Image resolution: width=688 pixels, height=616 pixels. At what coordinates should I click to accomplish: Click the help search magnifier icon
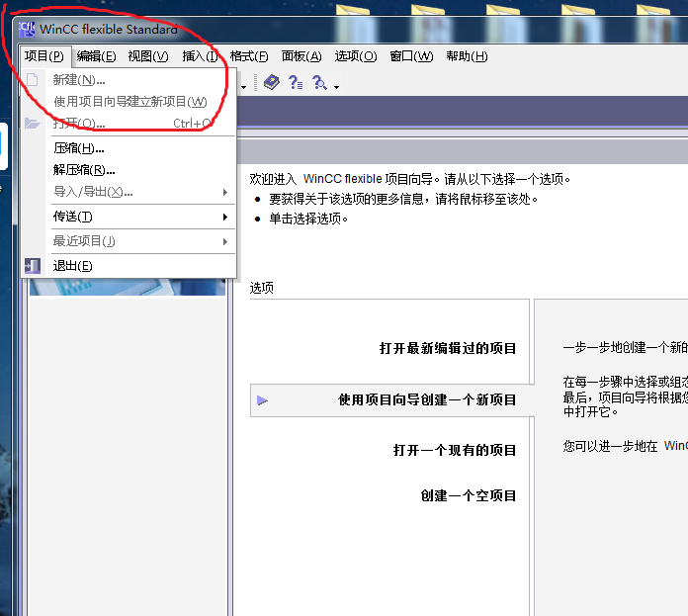tap(319, 83)
